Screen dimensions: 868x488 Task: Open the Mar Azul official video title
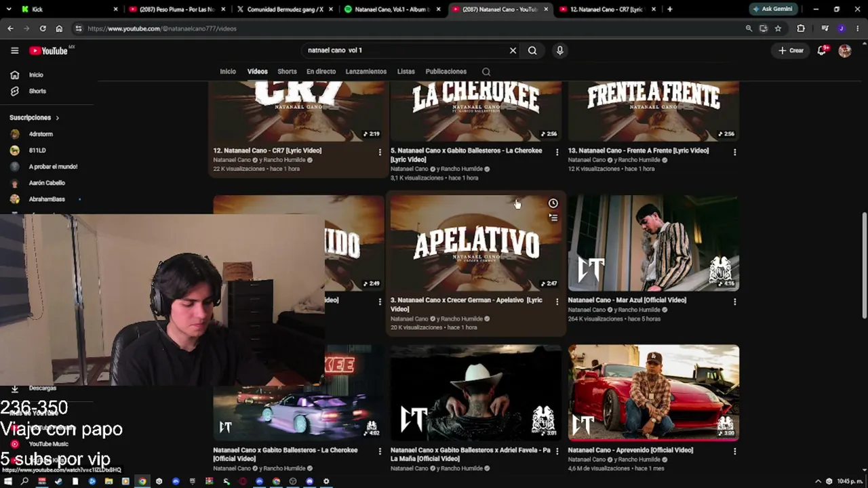[x=627, y=300]
